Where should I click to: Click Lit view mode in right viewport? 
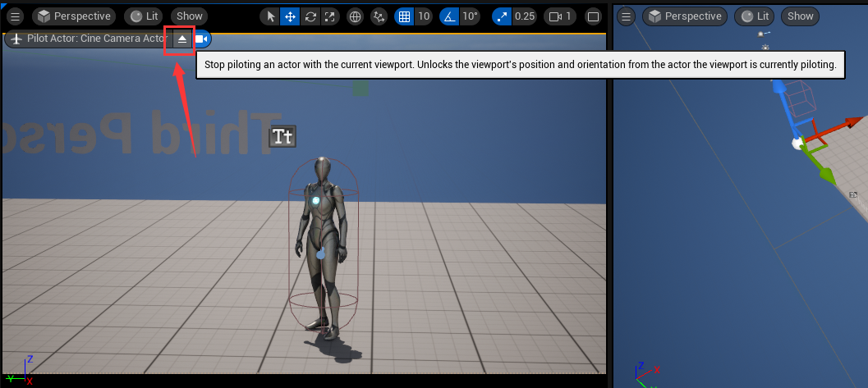(x=754, y=16)
